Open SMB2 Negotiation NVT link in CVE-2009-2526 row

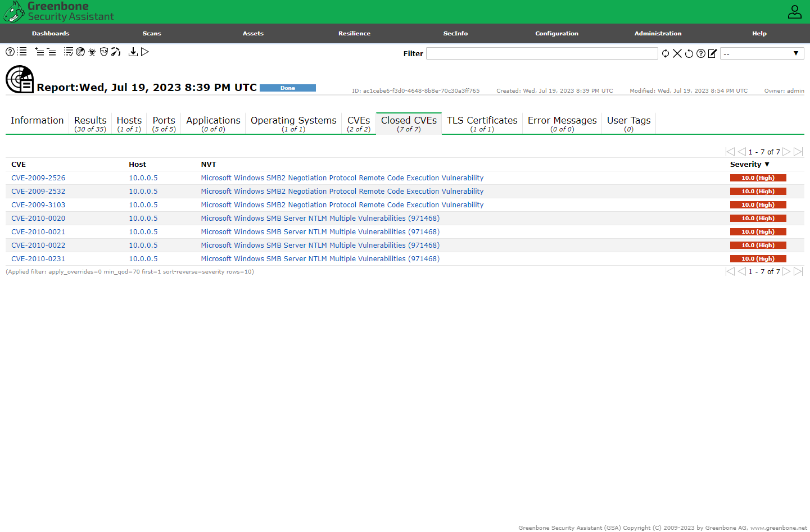[342, 178]
